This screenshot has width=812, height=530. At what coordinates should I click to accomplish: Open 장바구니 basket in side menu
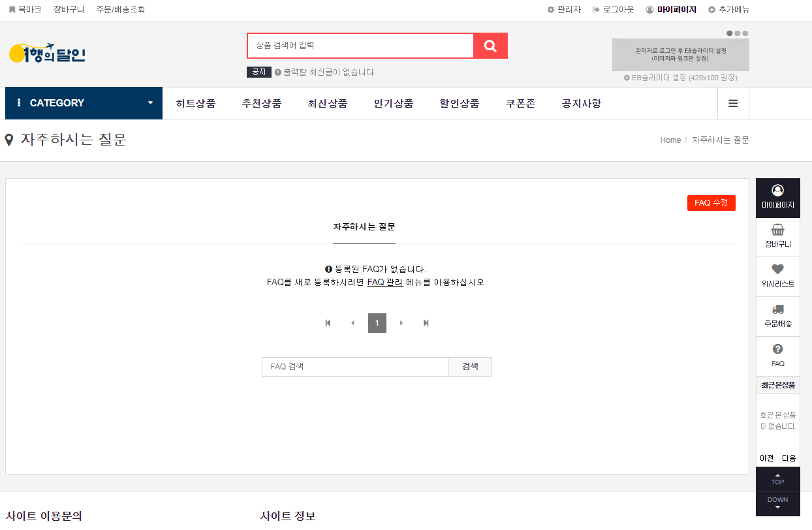point(777,238)
